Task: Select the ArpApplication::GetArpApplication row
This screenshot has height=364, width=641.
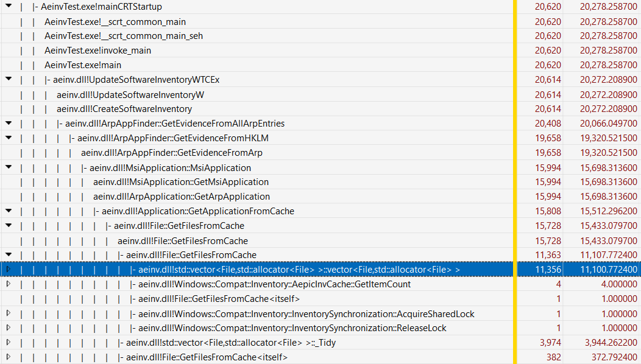Action: click(182, 197)
